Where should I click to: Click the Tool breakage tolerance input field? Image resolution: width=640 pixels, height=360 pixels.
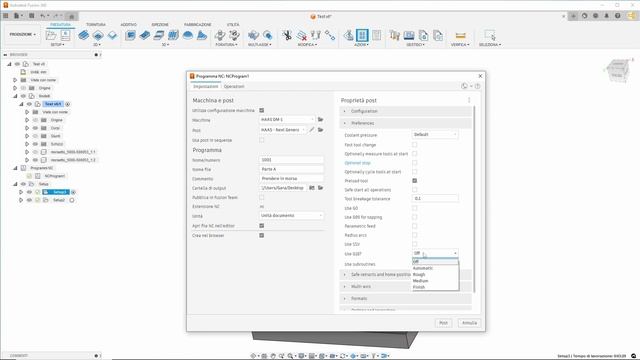pyautogui.click(x=435, y=198)
